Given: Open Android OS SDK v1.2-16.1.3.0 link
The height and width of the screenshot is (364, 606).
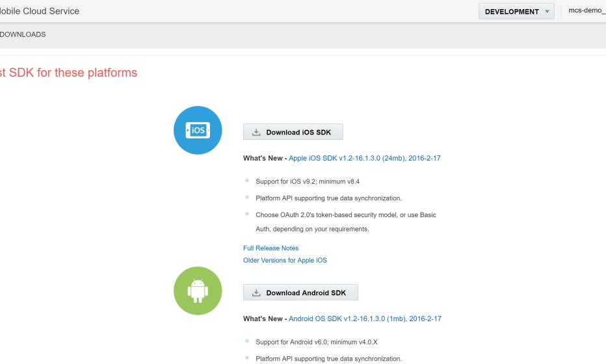Looking at the screenshot, I should (365, 318).
